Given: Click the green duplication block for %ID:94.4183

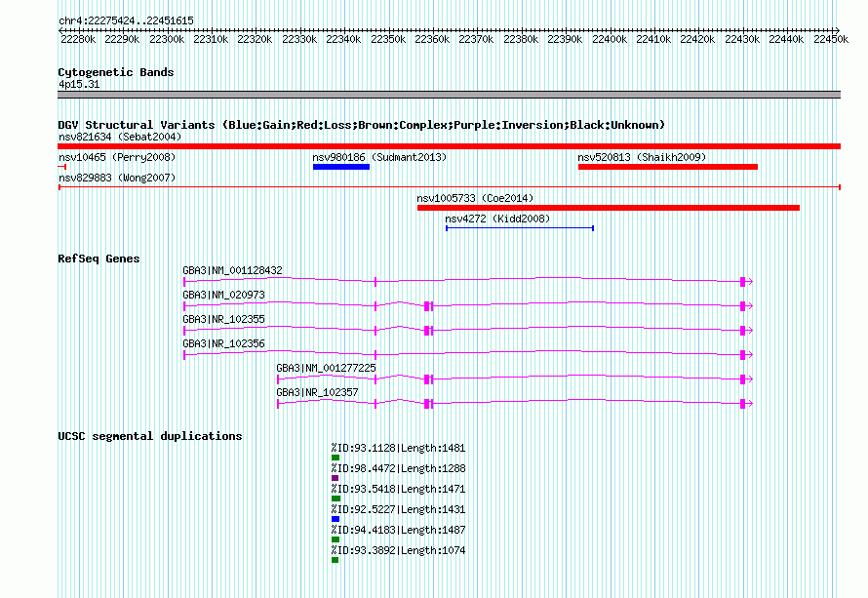Looking at the screenshot, I should 335,539.
